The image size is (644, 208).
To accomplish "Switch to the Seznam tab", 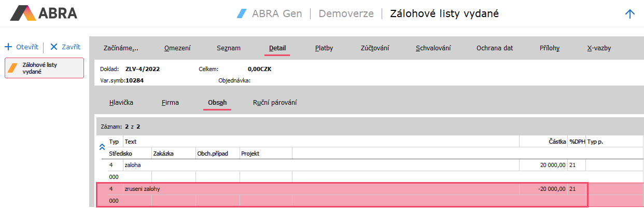I will click(x=228, y=48).
